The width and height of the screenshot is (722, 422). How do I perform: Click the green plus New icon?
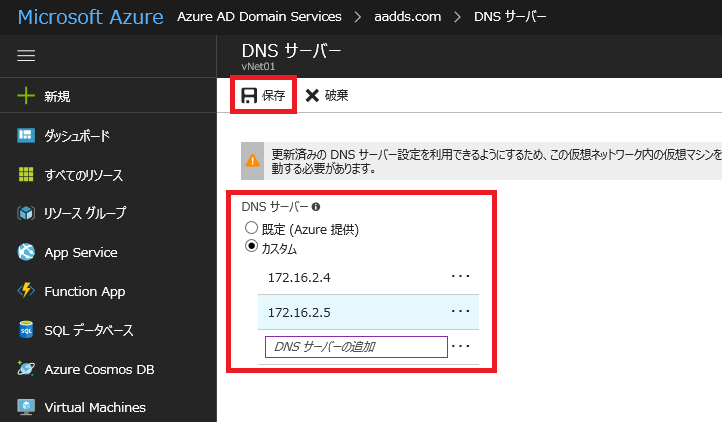pyautogui.click(x=27, y=96)
